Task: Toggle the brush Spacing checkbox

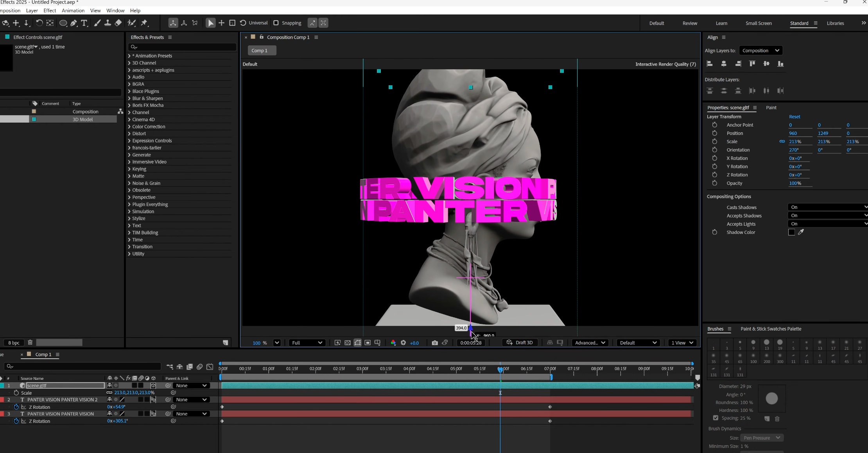Action: (716, 418)
